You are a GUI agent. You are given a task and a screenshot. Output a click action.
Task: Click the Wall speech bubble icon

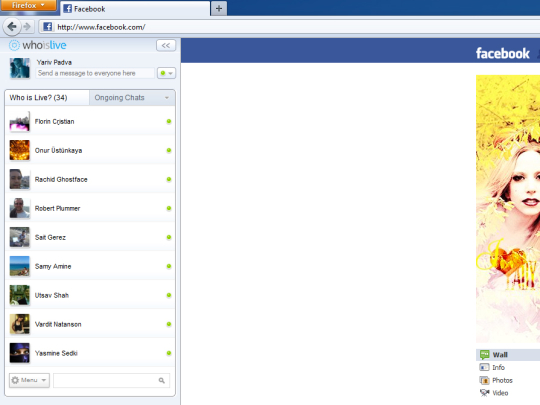(485, 354)
